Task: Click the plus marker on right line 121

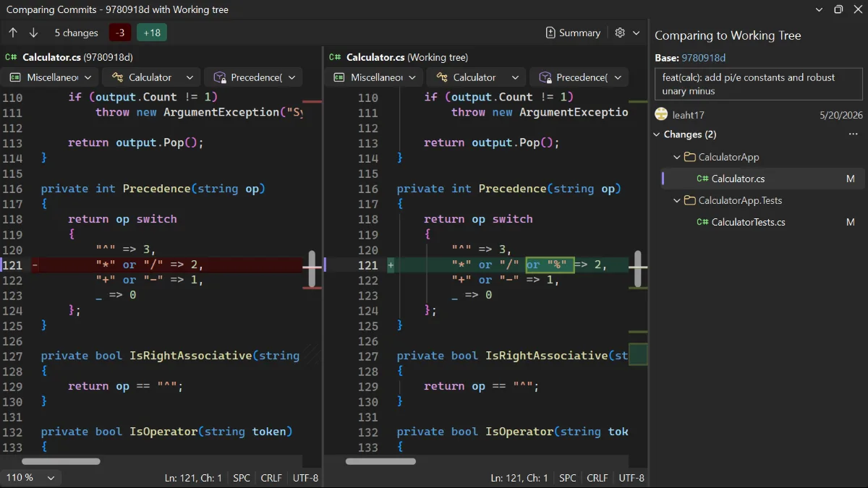Action: pyautogui.click(x=391, y=265)
